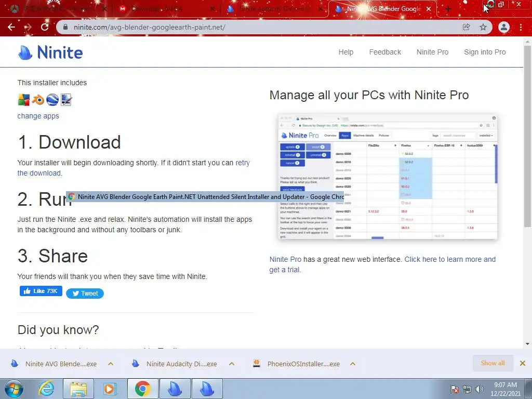Click the Paint.NET icon under installer includes
Image resolution: width=532 pixels, height=399 pixels.
coord(66,100)
